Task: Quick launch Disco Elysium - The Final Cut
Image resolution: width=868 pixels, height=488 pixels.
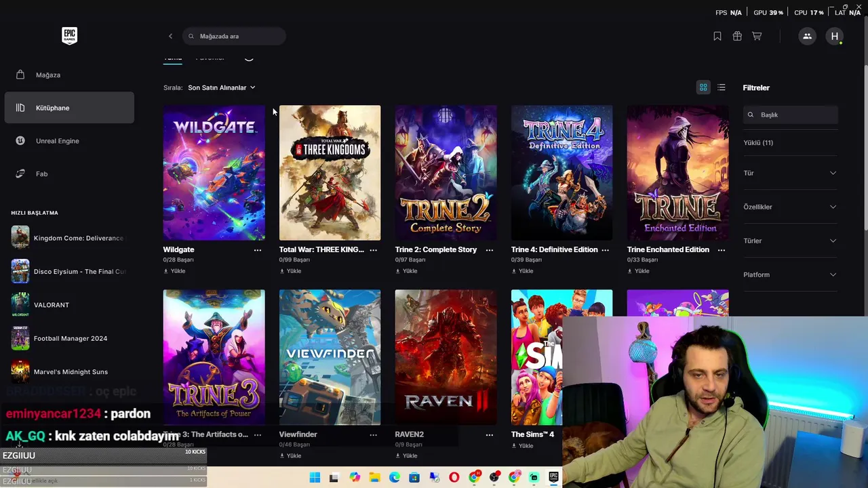Action: [68, 271]
